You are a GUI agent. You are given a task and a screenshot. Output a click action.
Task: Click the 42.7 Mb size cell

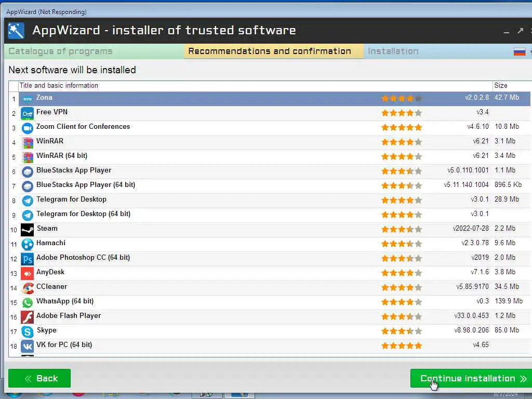pyautogui.click(x=507, y=97)
